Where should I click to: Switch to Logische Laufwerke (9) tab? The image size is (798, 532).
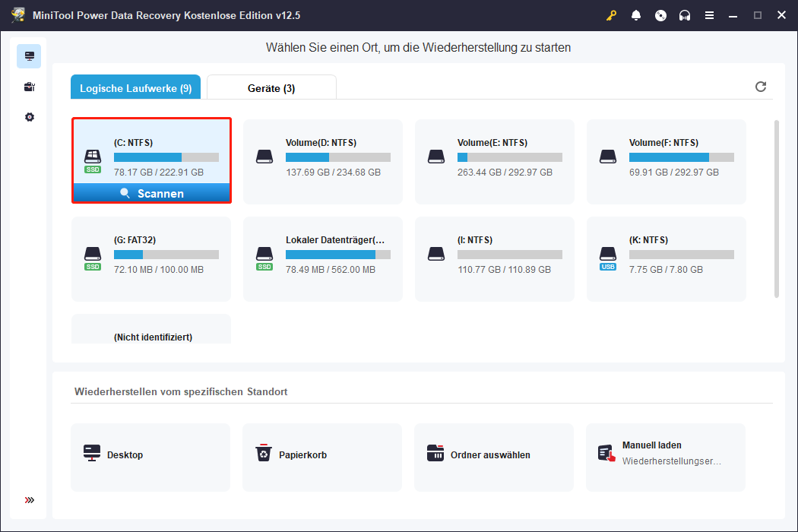pyautogui.click(x=135, y=87)
